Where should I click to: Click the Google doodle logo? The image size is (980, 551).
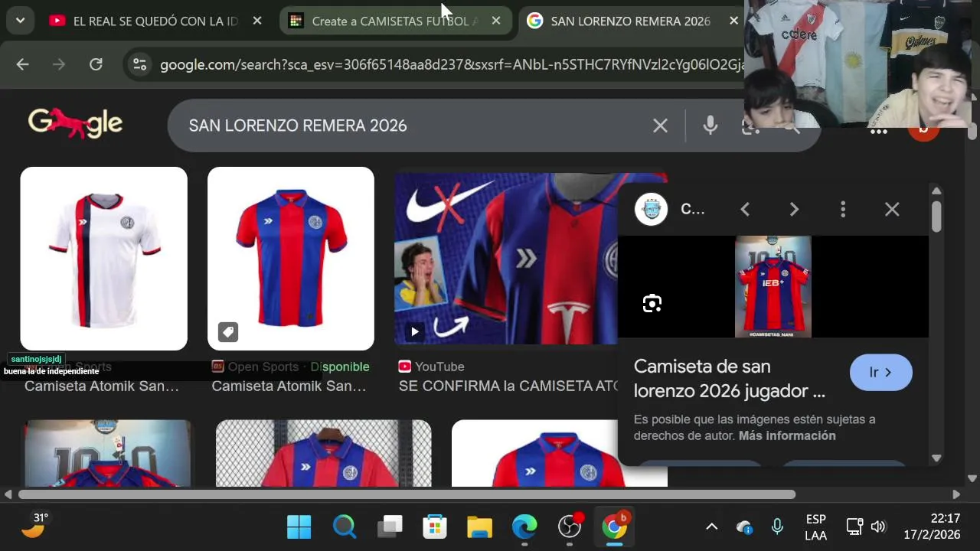point(75,123)
